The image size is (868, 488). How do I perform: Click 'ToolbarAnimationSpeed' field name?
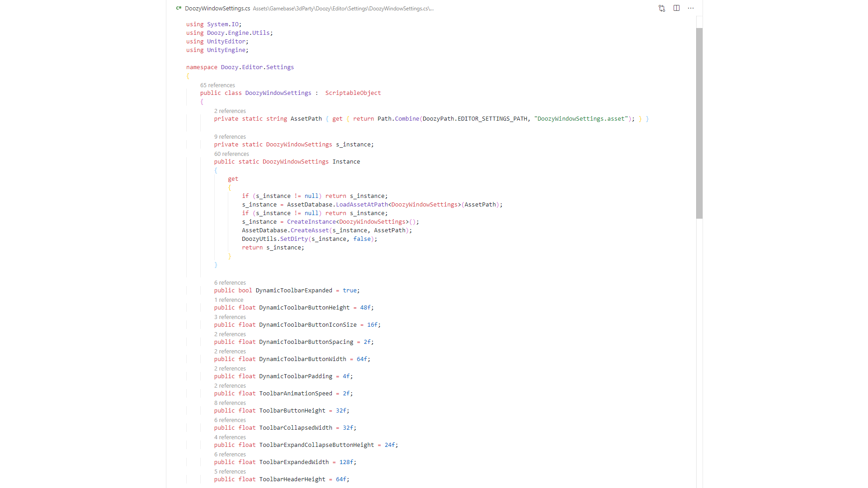click(x=296, y=394)
